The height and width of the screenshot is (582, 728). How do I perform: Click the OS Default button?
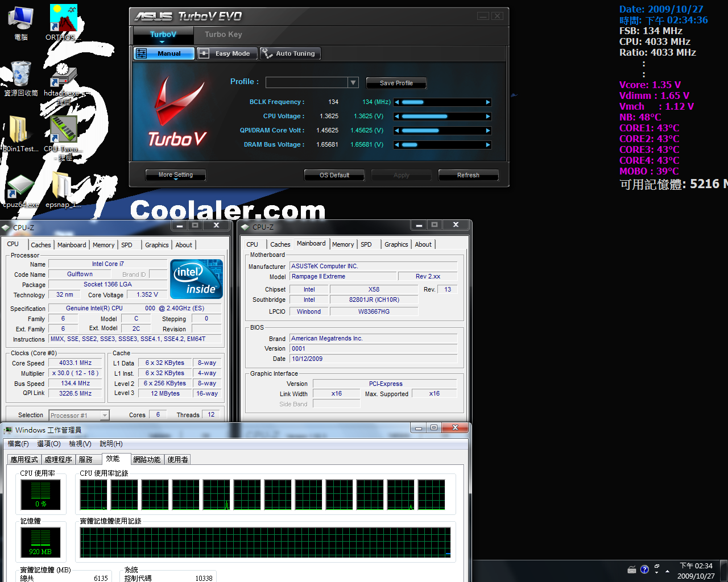pyautogui.click(x=334, y=175)
